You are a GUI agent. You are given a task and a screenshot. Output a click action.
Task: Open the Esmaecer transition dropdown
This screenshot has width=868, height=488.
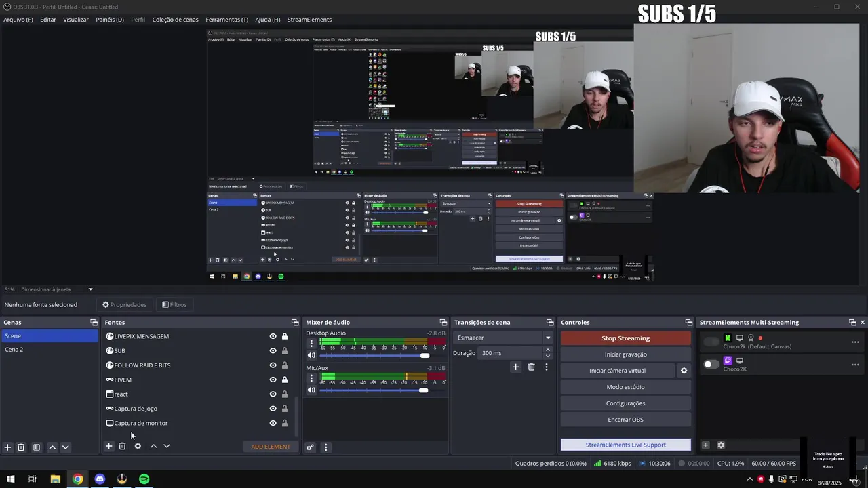(x=503, y=338)
